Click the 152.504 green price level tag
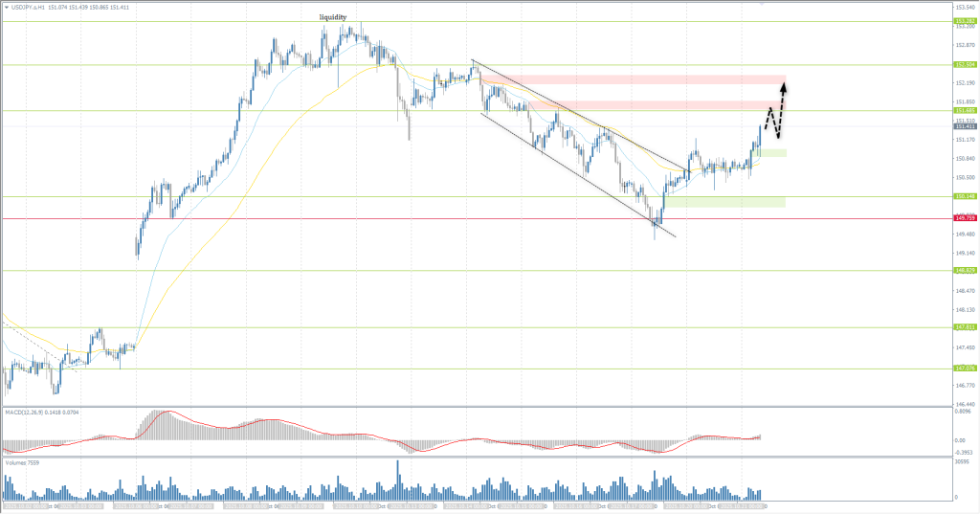Image resolution: width=980 pixels, height=514 pixels. point(965,65)
